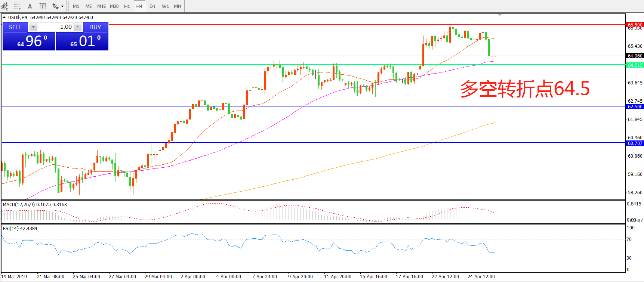The width and height of the screenshot is (644, 282).
Task: Click the chart shift marker triangle
Action: [x=500, y=15]
